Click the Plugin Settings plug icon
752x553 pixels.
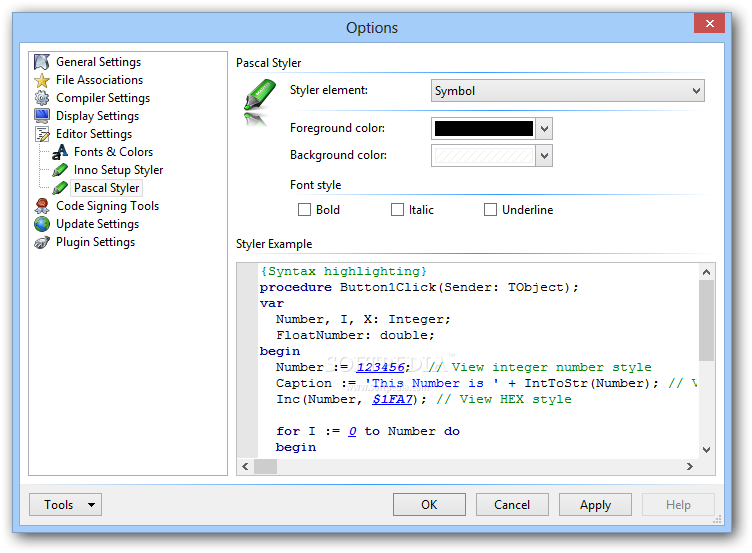[x=42, y=242]
